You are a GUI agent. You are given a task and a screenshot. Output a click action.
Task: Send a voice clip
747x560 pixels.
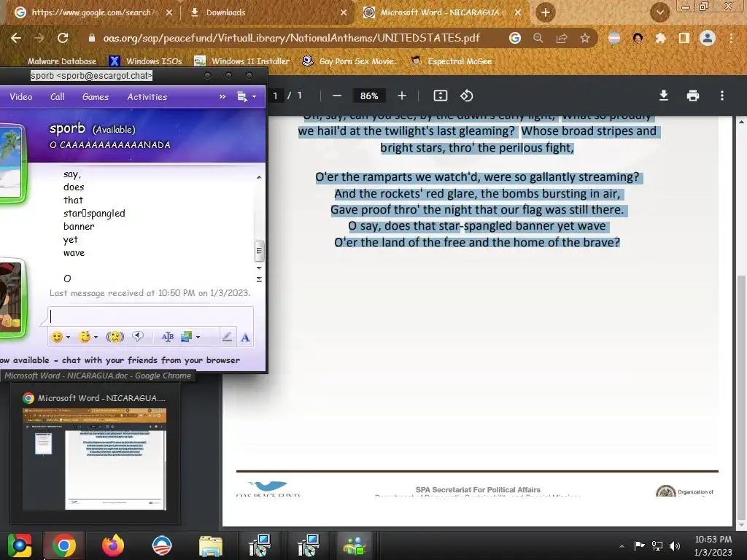138,337
